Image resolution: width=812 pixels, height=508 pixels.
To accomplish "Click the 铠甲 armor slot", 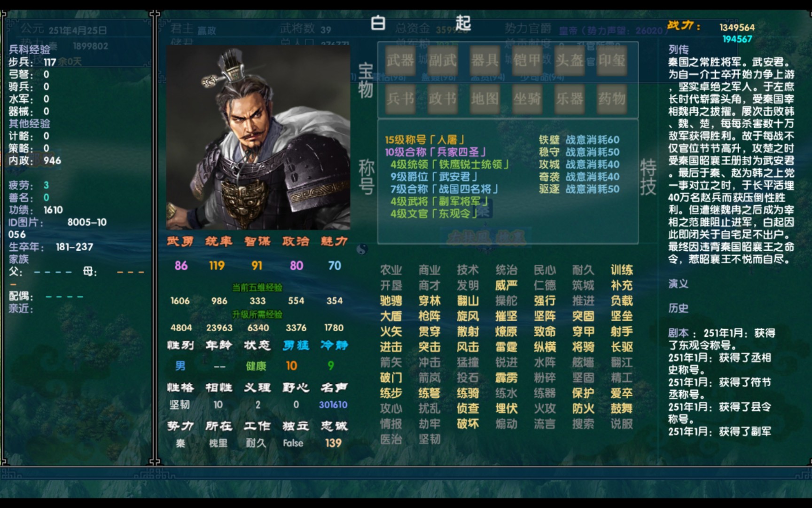I will [x=527, y=60].
